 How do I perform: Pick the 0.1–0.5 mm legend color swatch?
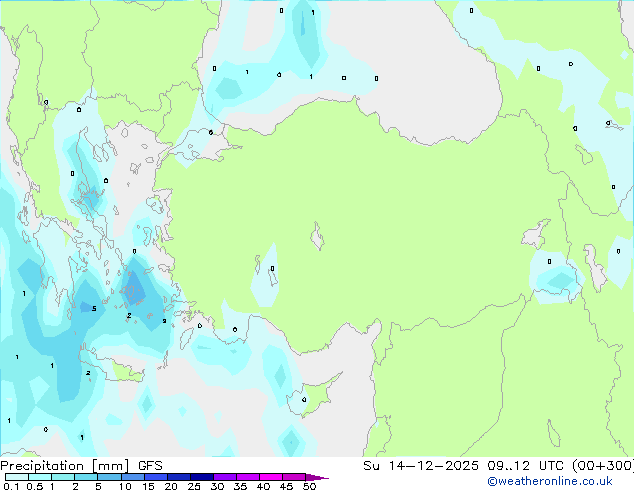click(x=17, y=477)
